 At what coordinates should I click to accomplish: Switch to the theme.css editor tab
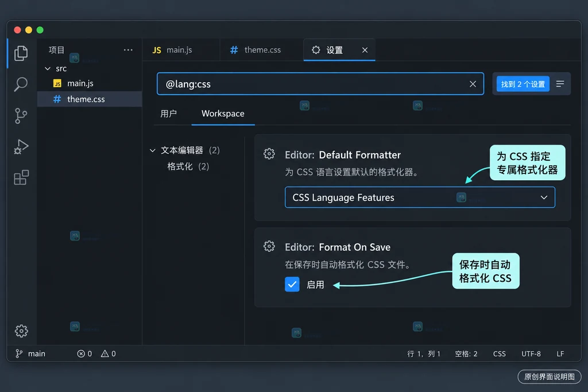point(261,50)
